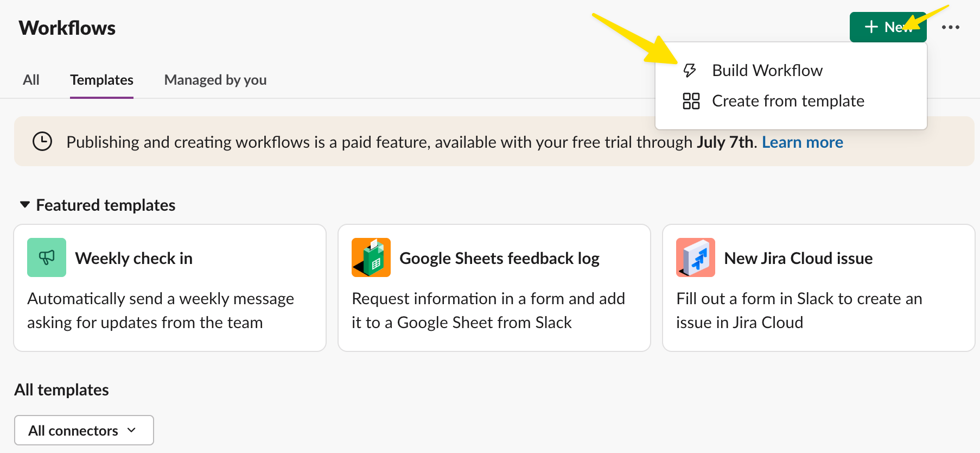Click the Weekly check in megaphone icon
Screen dimensions: 980x453
pyautogui.click(x=47, y=257)
